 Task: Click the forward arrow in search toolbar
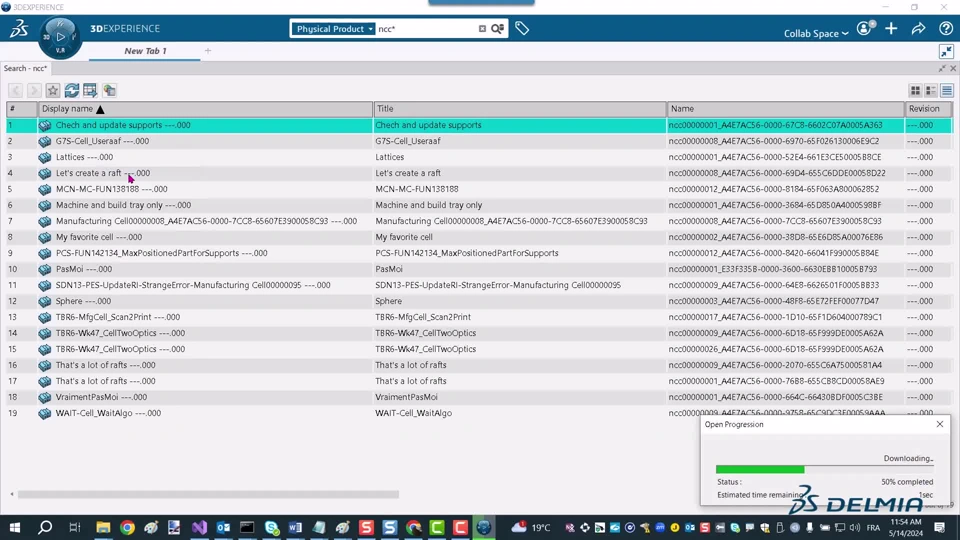coord(34,91)
